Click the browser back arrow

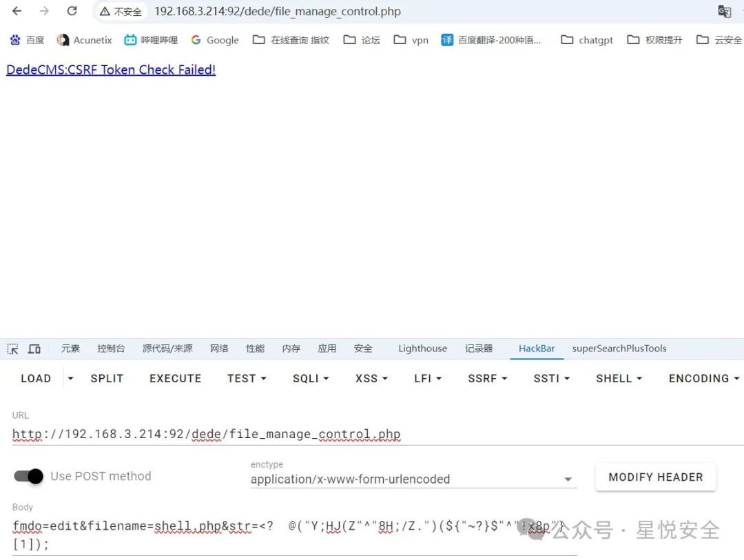click(17, 11)
